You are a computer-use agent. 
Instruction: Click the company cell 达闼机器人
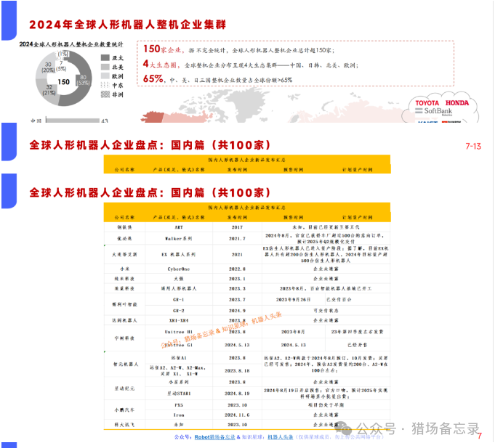coord(125,320)
